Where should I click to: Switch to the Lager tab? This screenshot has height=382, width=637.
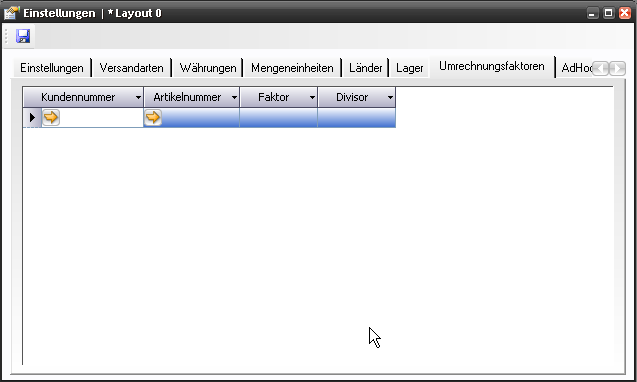(x=410, y=68)
